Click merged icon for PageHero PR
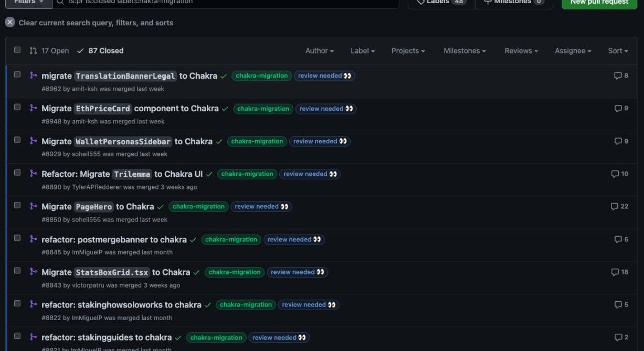This screenshot has width=644, height=351. click(x=33, y=206)
